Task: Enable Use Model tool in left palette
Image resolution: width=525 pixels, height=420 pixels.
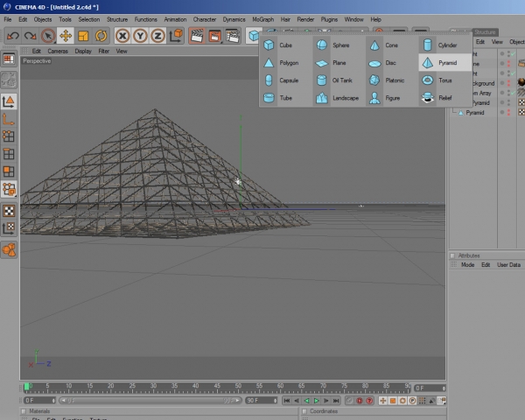Action: click(x=9, y=101)
